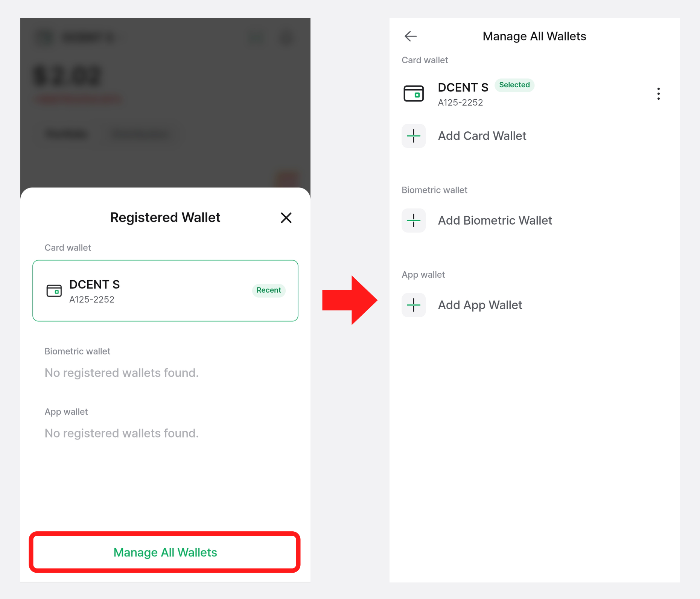The height and width of the screenshot is (599, 700).
Task: Tap the Add App Wallet plus icon
Action: tap(414, 305)
